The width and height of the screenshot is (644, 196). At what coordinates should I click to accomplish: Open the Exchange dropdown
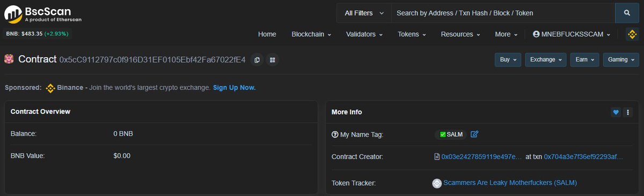coord(546,59)
